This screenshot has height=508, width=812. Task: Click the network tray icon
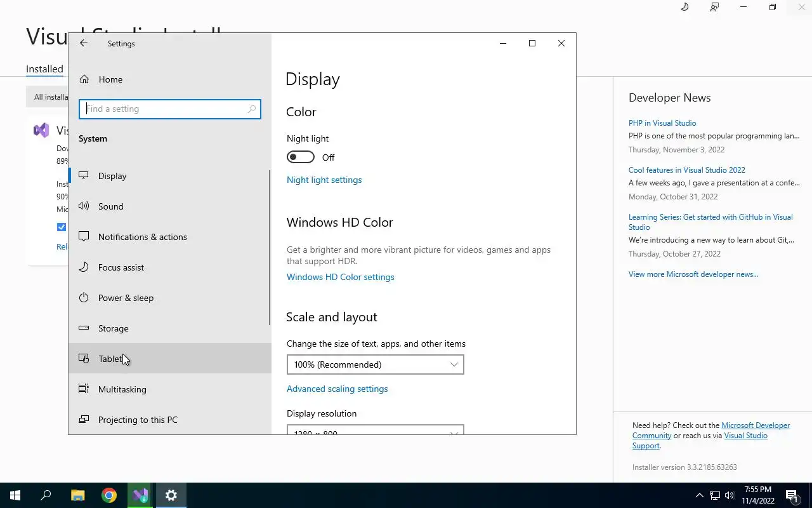coord(715,495)
